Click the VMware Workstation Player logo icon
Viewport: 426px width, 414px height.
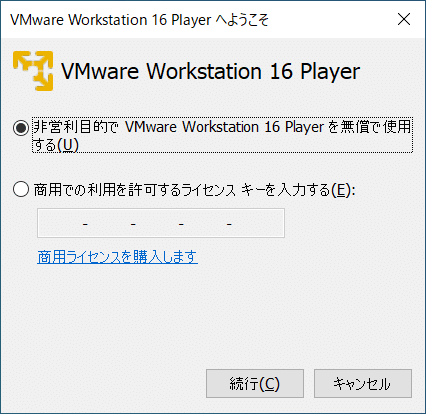click(x=33, y=71)
